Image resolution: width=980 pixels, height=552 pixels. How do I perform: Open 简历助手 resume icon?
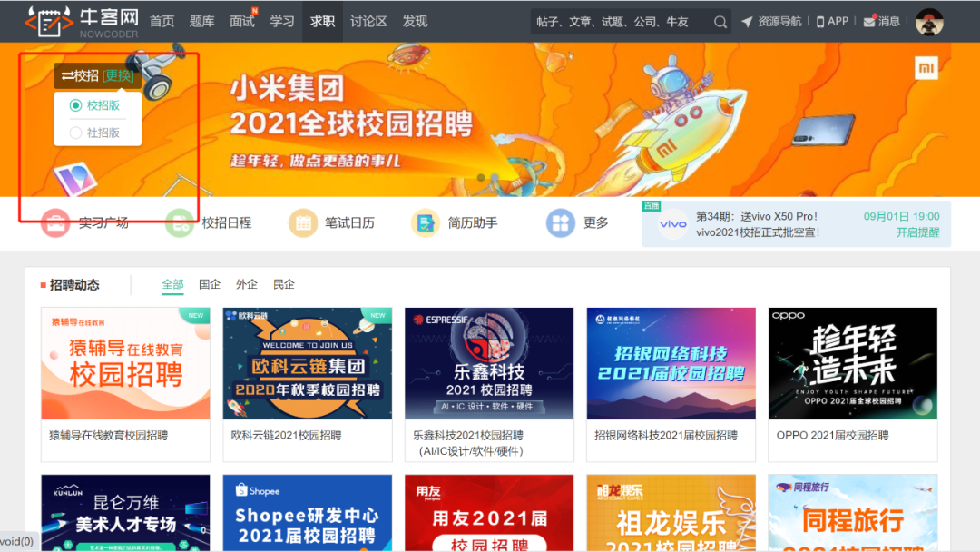point(426,222)
